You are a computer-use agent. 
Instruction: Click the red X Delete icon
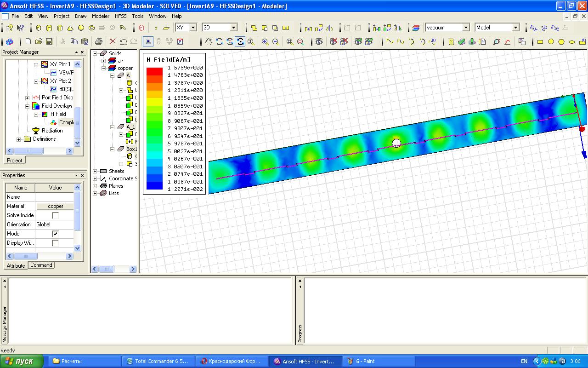coord(113,42)
